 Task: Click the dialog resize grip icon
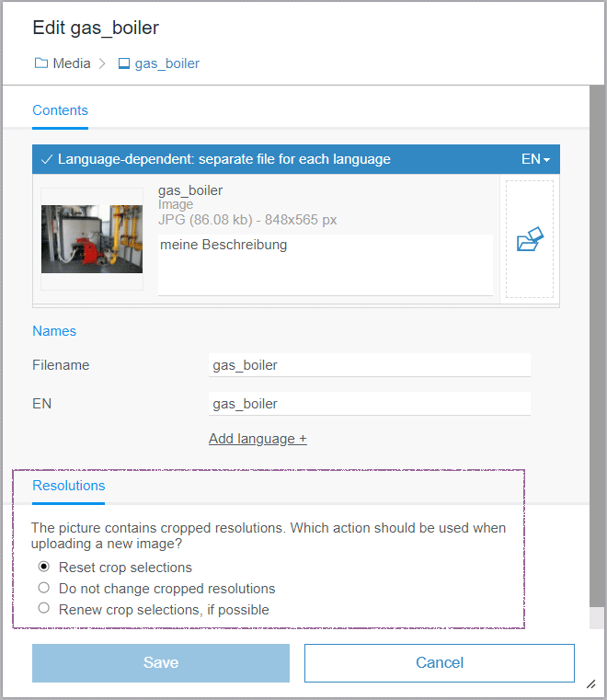coord(591,683)
